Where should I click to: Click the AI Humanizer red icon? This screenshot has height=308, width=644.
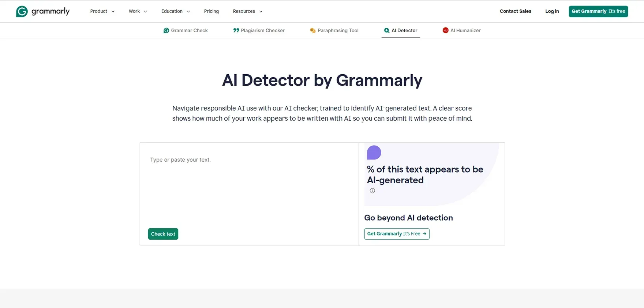click(x=445, y=30)
